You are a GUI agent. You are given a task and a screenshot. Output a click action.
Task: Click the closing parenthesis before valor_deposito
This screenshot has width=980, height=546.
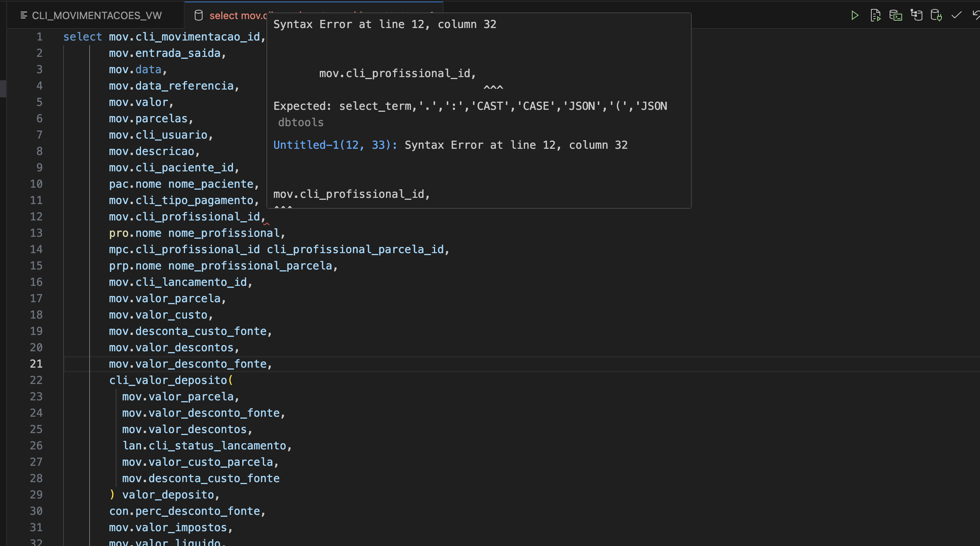[x=112, y=495]
